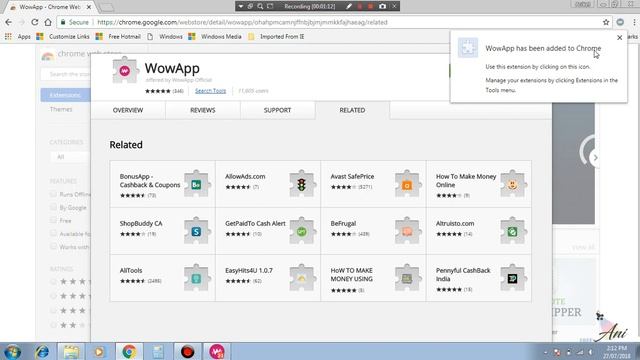The height and width of the screenshot is (360, 640).
Task: Open the BeFrugal title text
Action: (343, 223)
